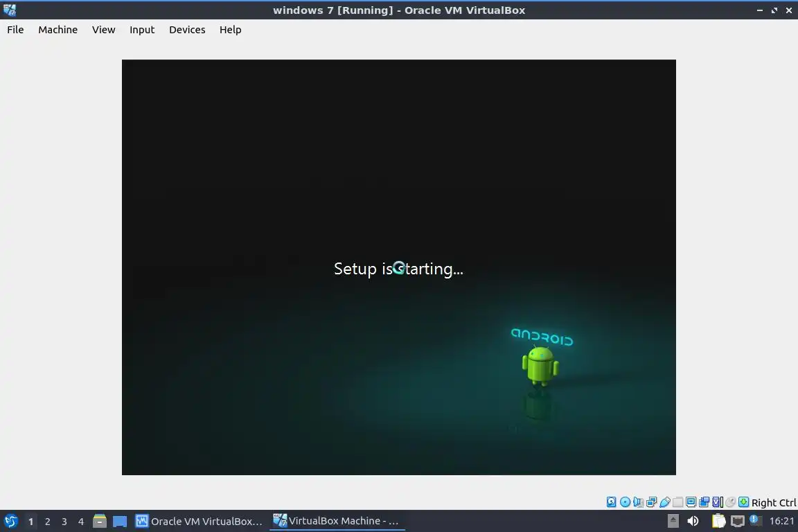Switch to workspace 2
798x532 pixels.
tap(47, 522)
